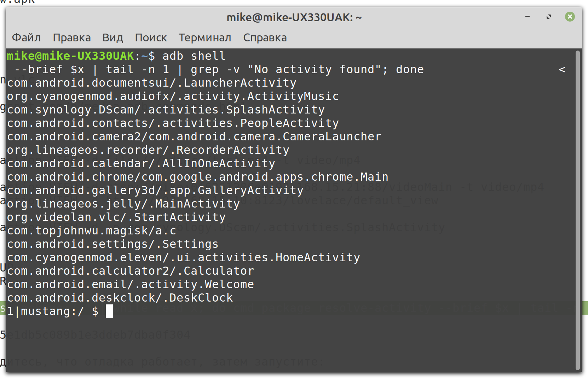This screenshot has width=588, height=379.
Task: Click the com.android.contacts/.activities.PeopleActivity line
Action: 173,123
